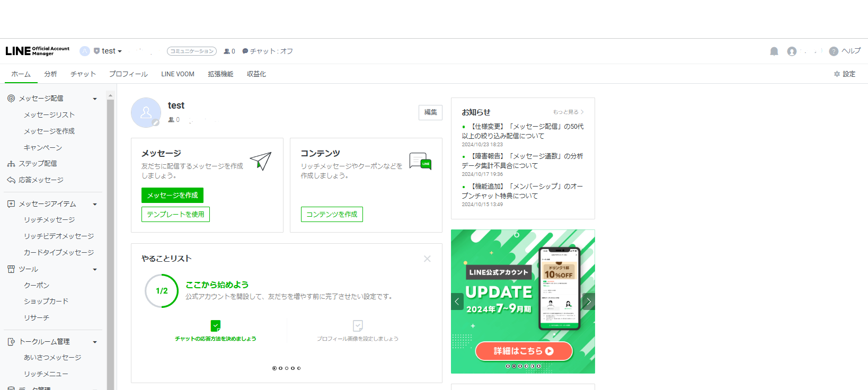Viewport: 868px width, 390px height.
Task: Click the トークルーム管理 icon
Action: (11, 342)
